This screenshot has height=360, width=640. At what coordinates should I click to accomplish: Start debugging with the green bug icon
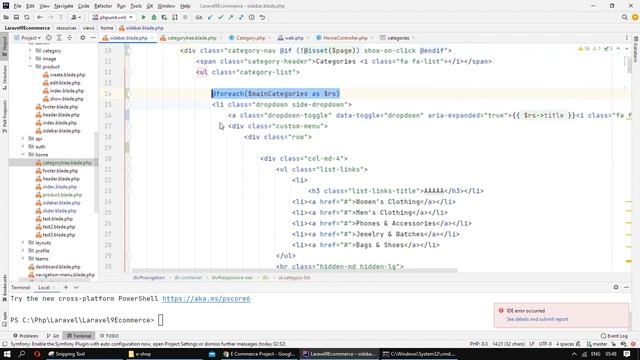(154, 18)
